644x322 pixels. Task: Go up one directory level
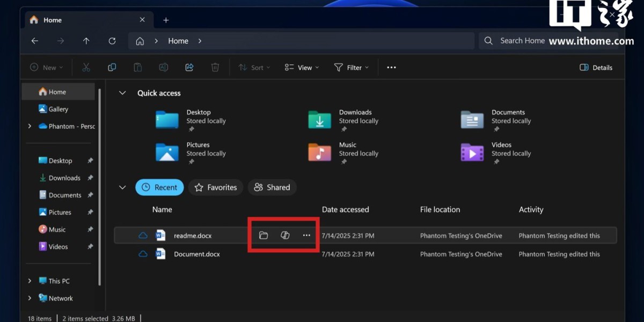86,41
